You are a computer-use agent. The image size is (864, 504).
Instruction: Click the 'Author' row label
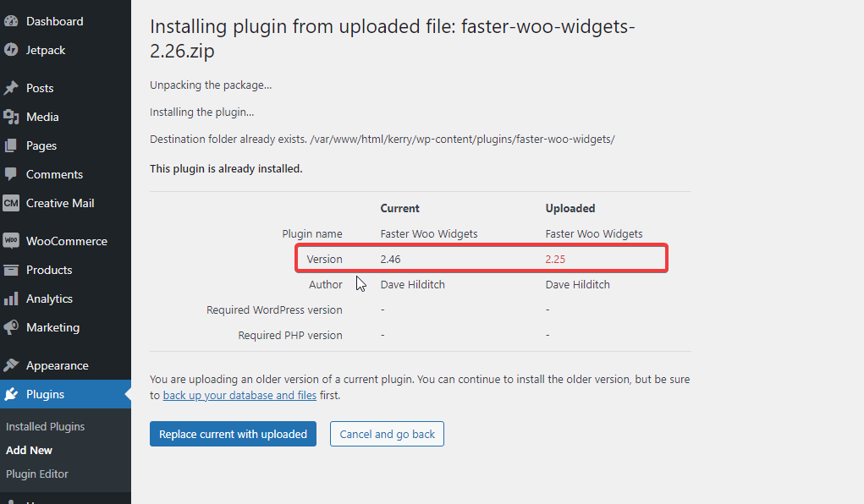(325, 284)
